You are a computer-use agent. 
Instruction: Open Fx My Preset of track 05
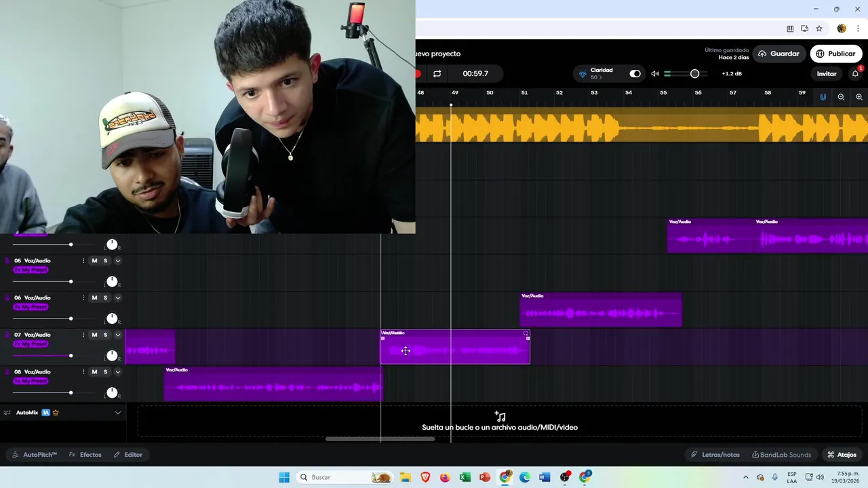point(31,270)
